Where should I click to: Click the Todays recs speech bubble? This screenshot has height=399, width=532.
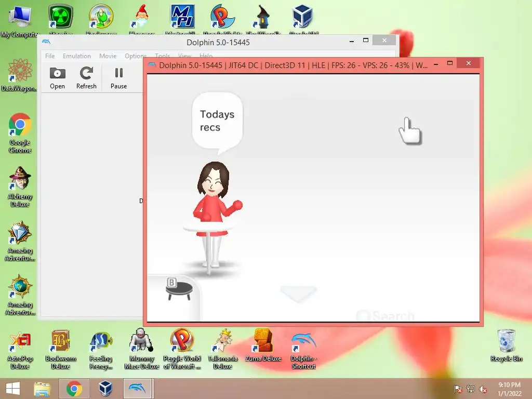217,121
